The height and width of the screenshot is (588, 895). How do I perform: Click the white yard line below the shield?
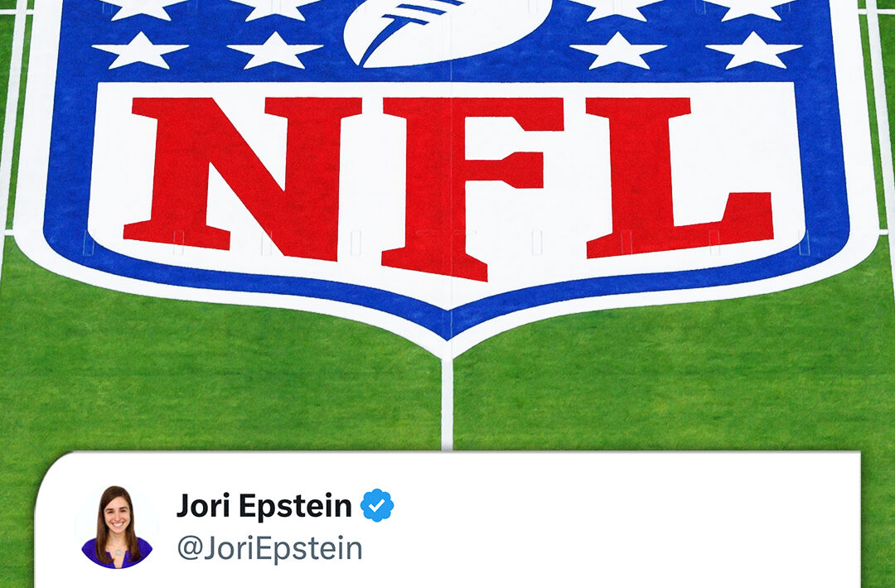(x=447, y=404)
